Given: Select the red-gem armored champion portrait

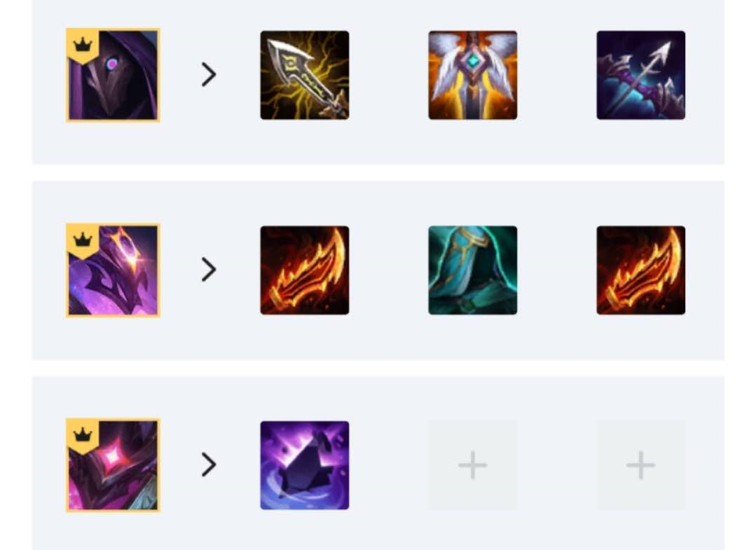Looking at the screenshot, I should pyautogui.click(x=113, y=465).
